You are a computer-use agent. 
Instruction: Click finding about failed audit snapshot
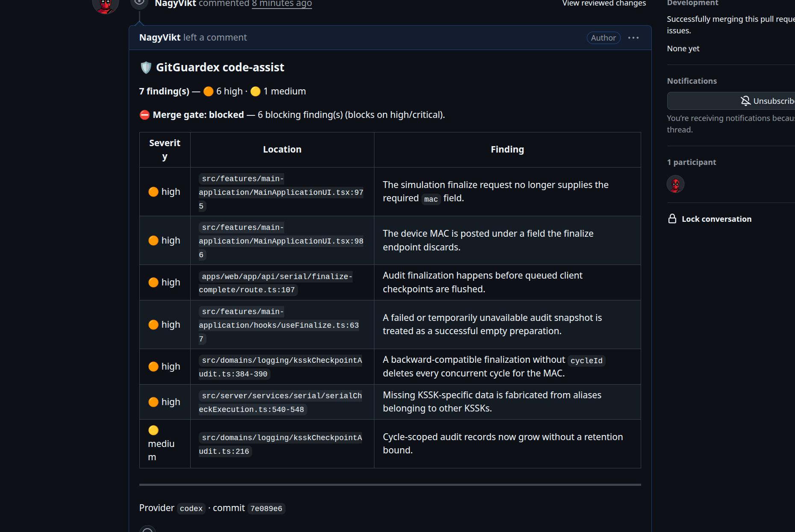coord(492,324)
